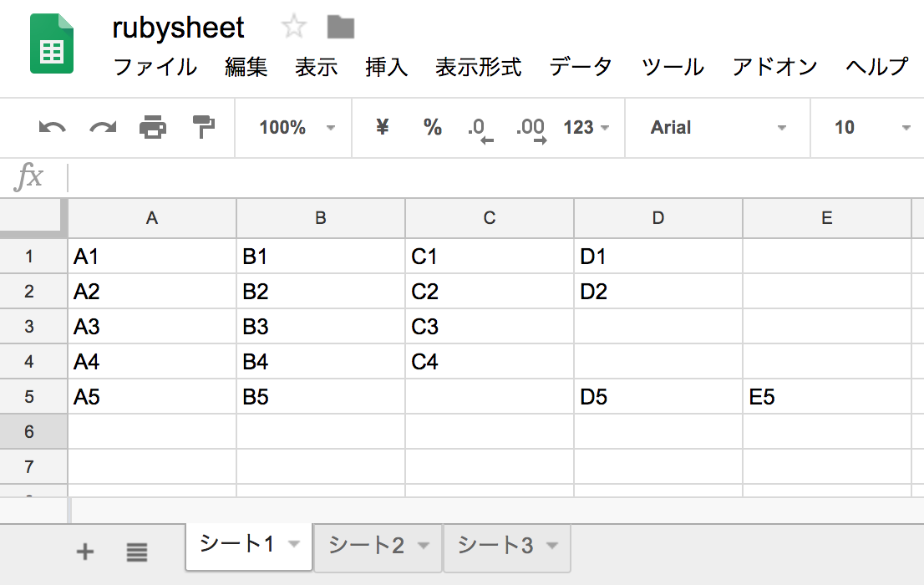Open the 100% zoom dropdown

[293, 128]
